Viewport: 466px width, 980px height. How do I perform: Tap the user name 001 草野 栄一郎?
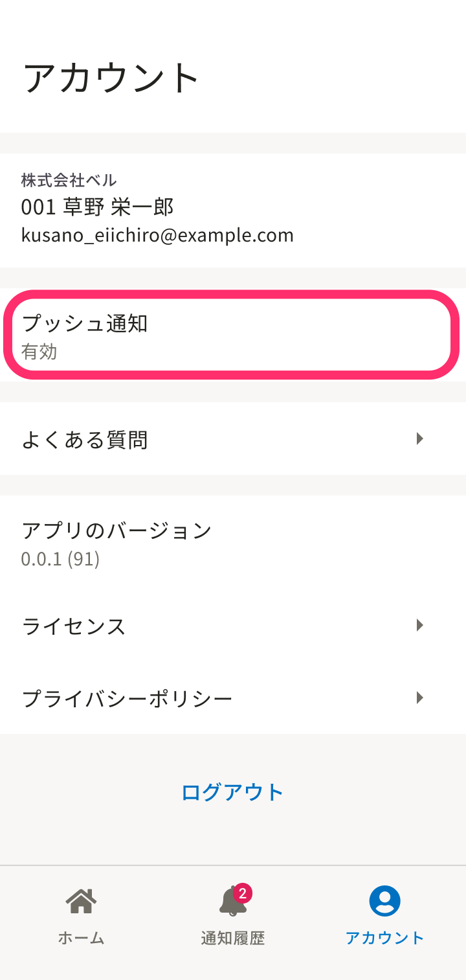[x=98, y=207]
